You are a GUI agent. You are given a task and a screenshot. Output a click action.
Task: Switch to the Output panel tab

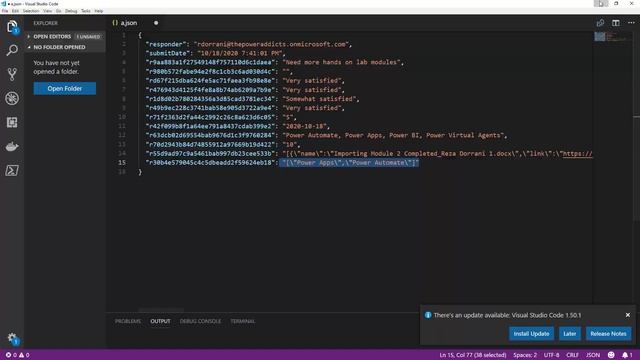pyautogui.click(x=160, y=321)
